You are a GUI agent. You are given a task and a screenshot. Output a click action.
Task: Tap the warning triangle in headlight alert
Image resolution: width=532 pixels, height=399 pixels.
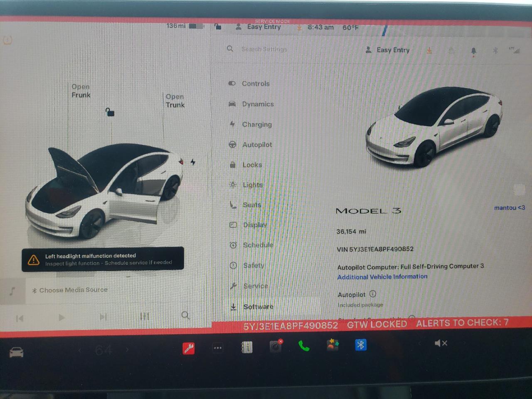pos(33,260)
